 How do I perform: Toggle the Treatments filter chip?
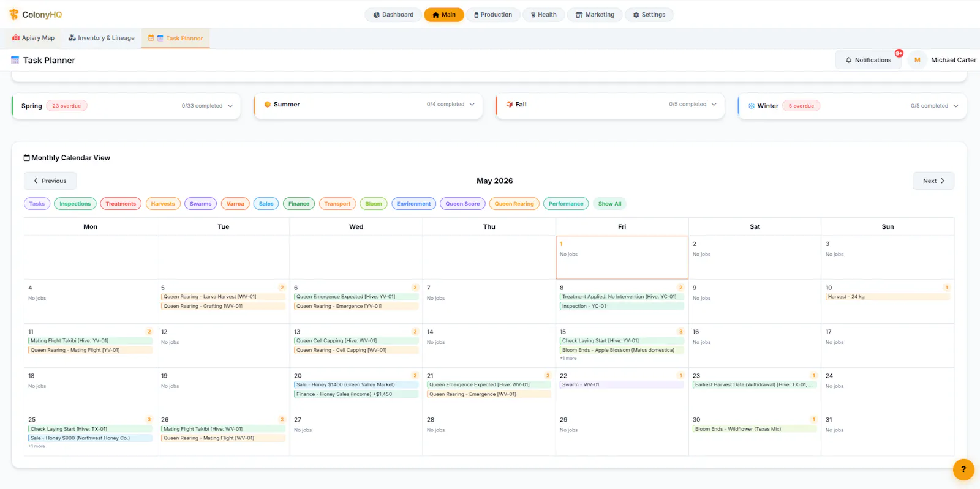click(x=121, y=204)
